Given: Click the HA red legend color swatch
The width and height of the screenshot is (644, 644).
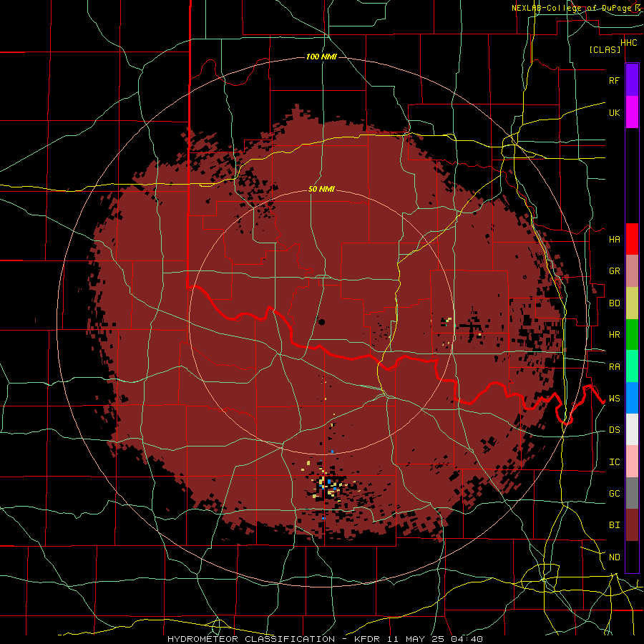Looking at the screenshot, I should coord(632,239).
